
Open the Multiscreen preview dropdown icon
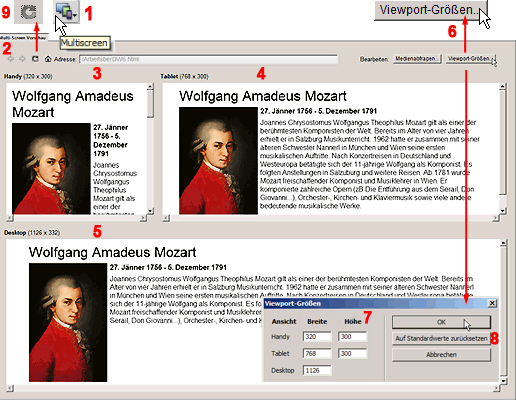tap(67, 11)
